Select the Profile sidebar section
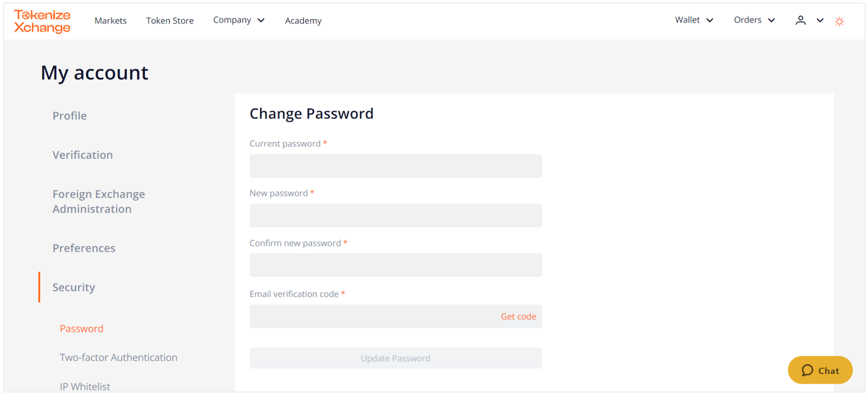868x395 pixels. click(x=70, y=116)
